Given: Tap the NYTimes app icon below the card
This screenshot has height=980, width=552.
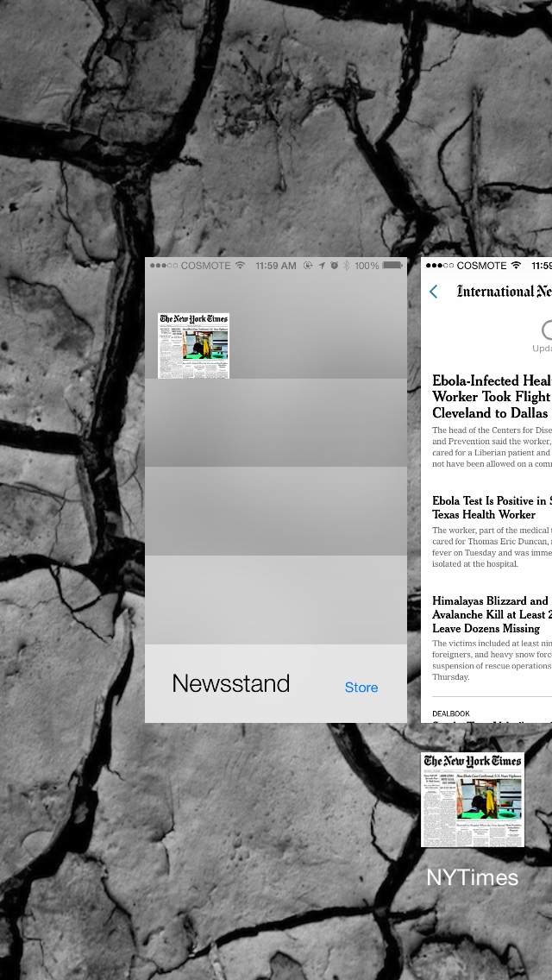Looking at the screenshot, I should 473,800.
